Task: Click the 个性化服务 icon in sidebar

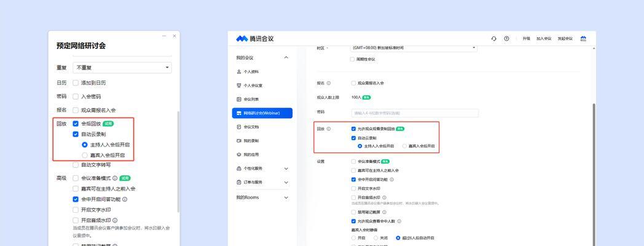Action: pos(239,169)
